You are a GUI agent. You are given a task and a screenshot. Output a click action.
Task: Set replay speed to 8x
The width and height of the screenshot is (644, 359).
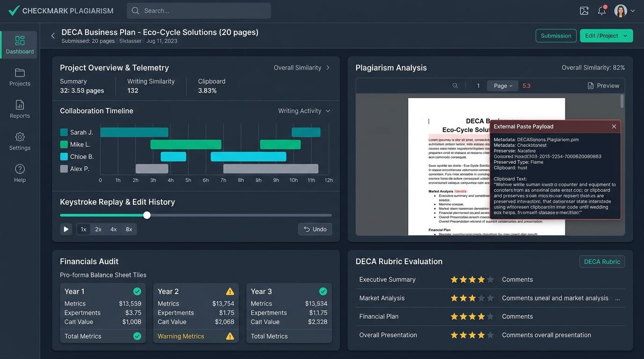(129, 229)
